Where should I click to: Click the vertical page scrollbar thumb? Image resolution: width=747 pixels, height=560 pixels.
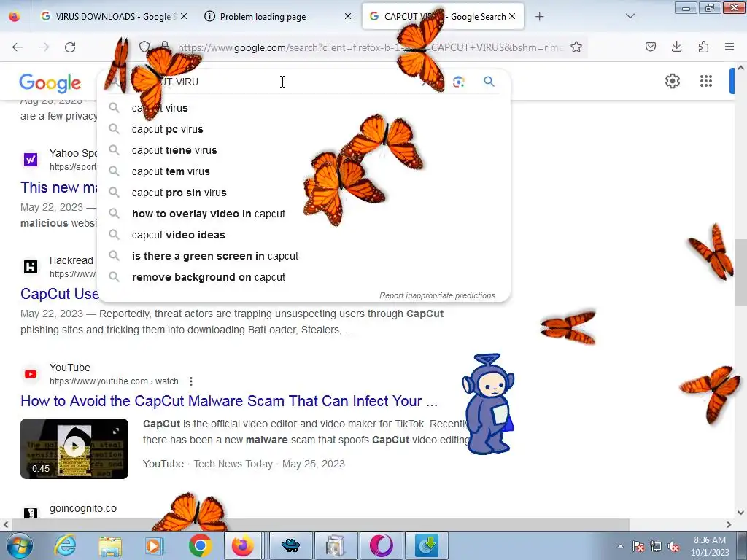740,273
